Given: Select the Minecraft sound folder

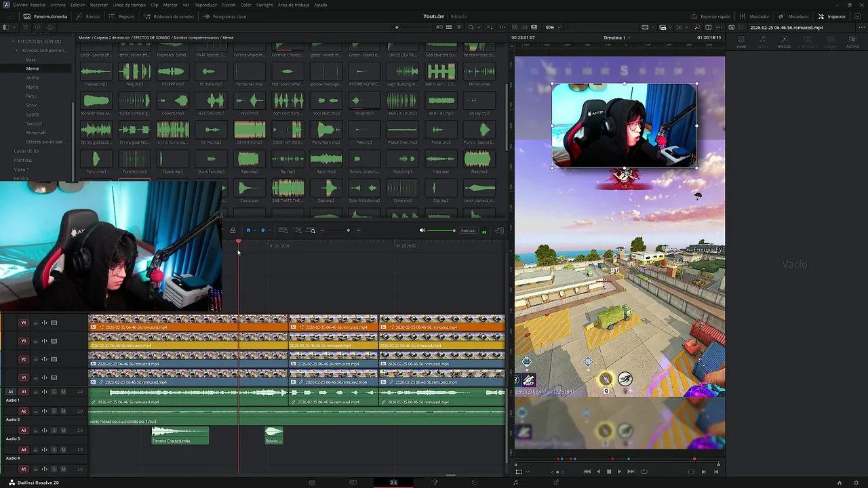Looking at the screenshot, I should pos(36,133).
